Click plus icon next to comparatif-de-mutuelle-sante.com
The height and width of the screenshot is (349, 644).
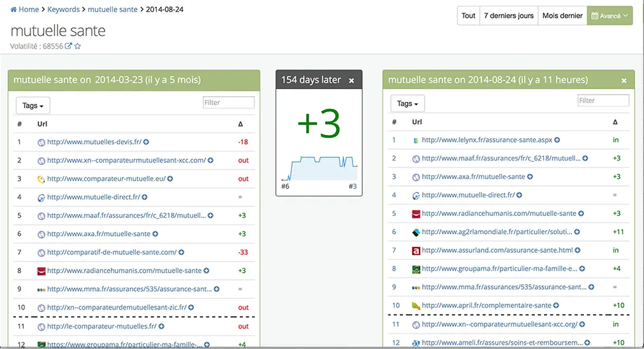coord(181,252)
